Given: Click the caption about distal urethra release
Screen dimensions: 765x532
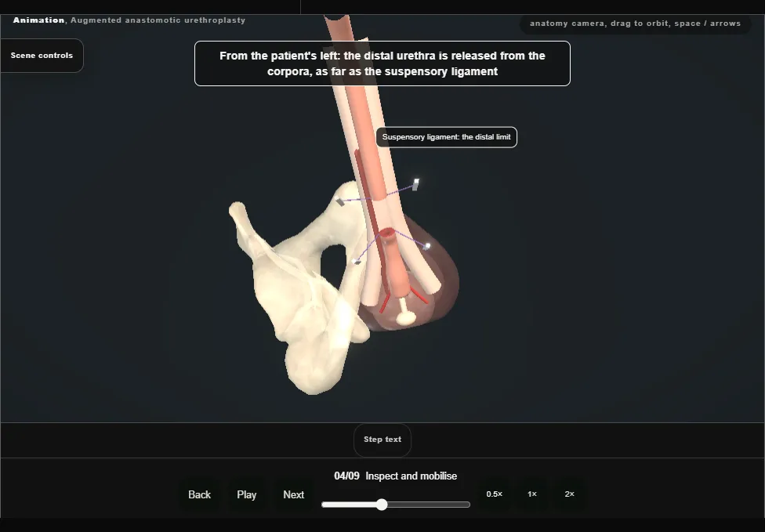Looking at the screenshot, I should [382, 64].
